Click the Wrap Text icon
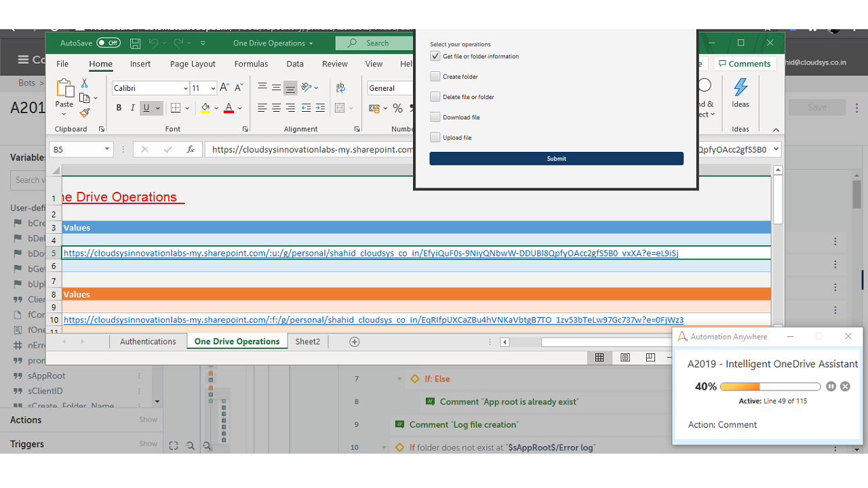Image resolution: width=868 pixels, height=488 pixels. point(340,87)
